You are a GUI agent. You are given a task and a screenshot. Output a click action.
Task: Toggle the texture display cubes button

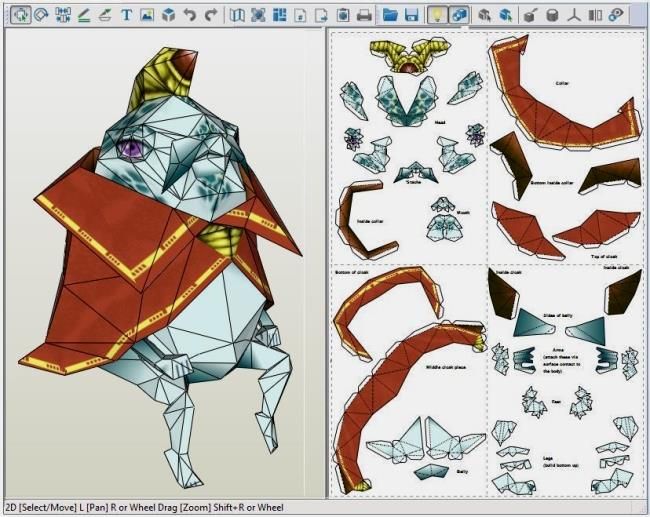click(459, 15)
